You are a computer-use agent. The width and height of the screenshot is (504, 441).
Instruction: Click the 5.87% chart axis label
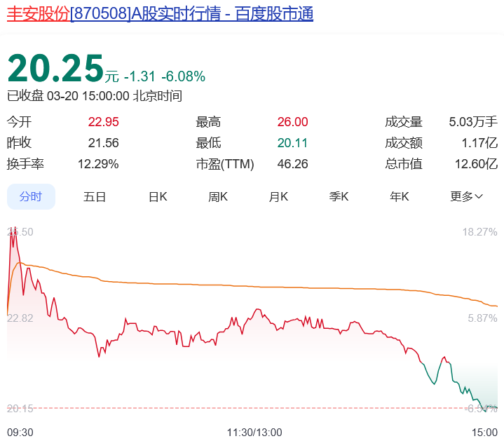(482, 318)
